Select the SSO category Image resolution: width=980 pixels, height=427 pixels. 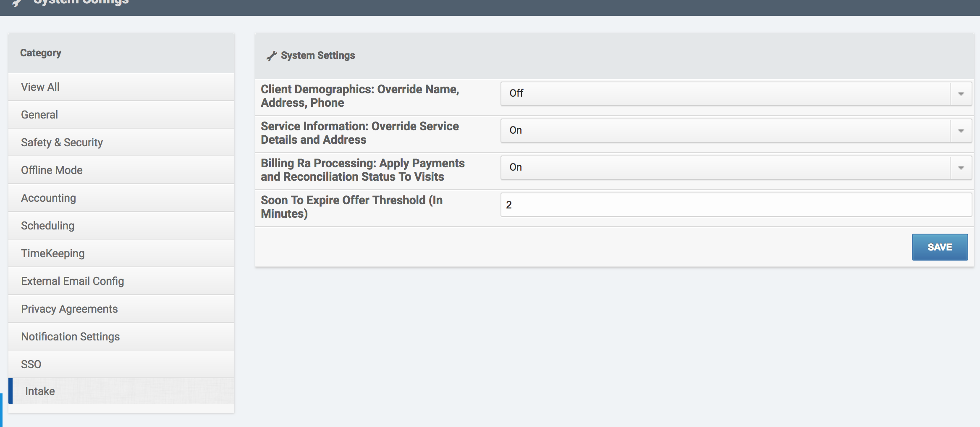31,364
